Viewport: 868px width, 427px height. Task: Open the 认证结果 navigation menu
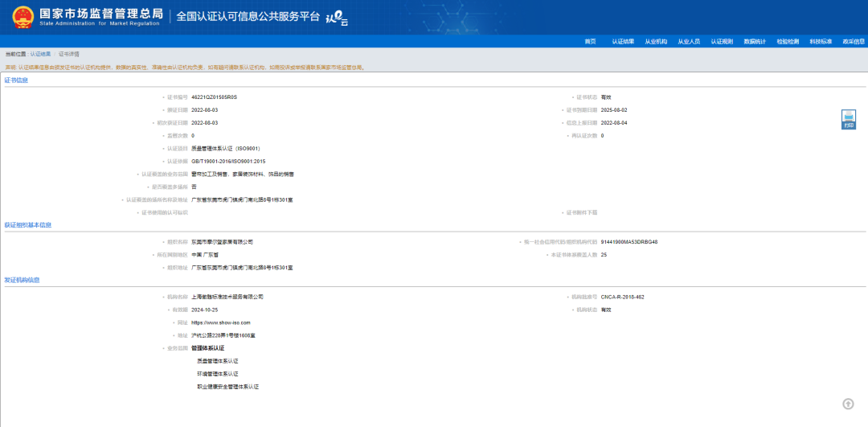(x=623, y=41)
